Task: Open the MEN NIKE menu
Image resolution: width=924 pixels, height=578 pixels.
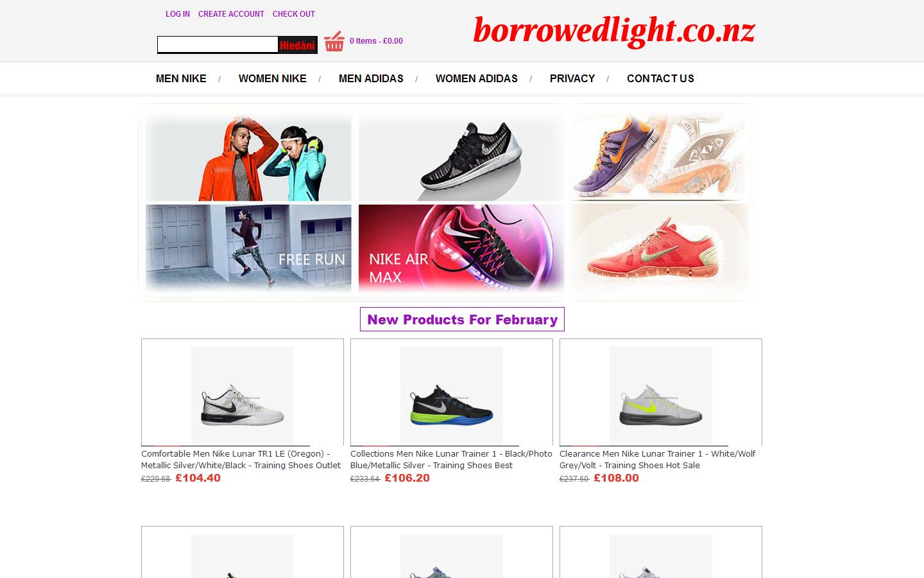Action: [180, 78]
